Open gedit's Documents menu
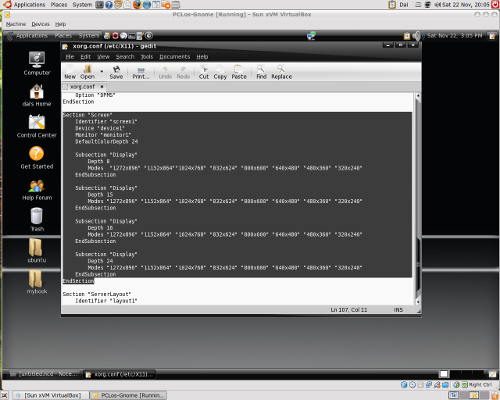The image size is (500, 400). click(x=175, y=57)
